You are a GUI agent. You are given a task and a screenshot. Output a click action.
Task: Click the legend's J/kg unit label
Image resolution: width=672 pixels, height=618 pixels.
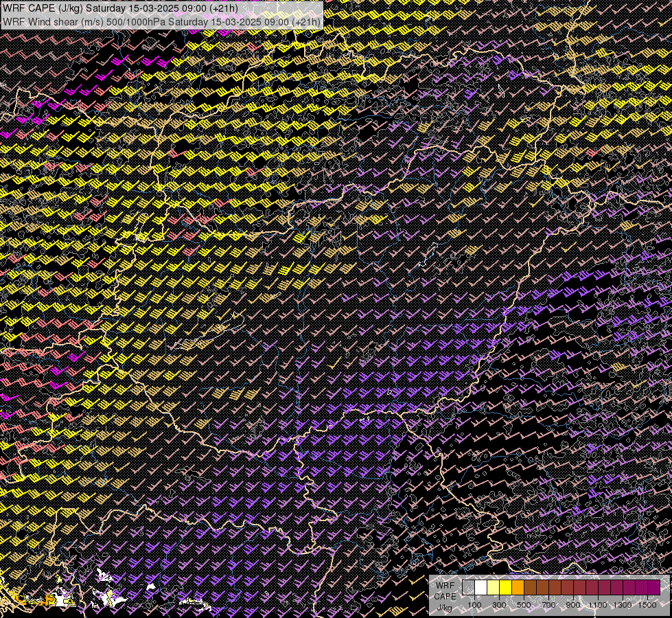coord(445,608)
